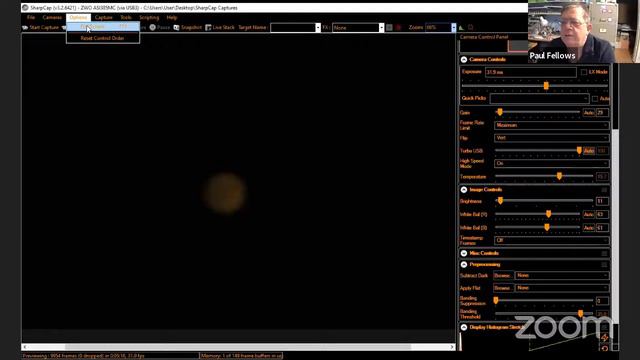Collapse the Image Controls section
Viewport: 640px width, 360px height.
pos(464,190)
